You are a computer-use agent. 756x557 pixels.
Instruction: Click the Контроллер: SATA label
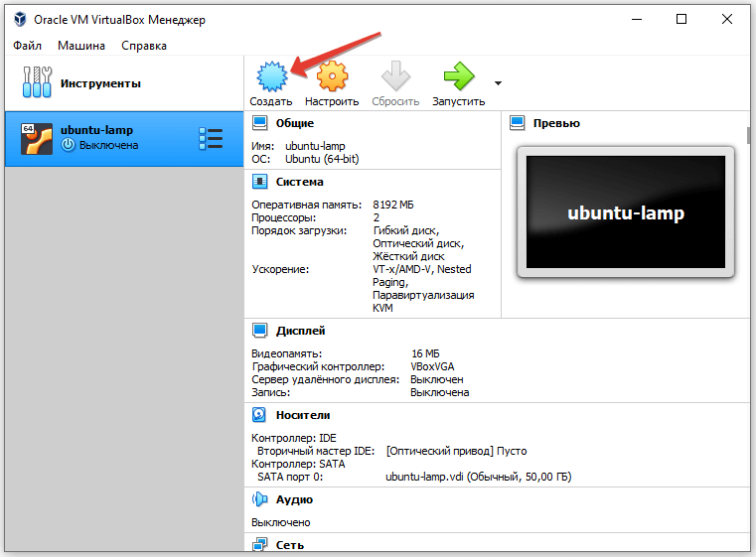[298, 464]
